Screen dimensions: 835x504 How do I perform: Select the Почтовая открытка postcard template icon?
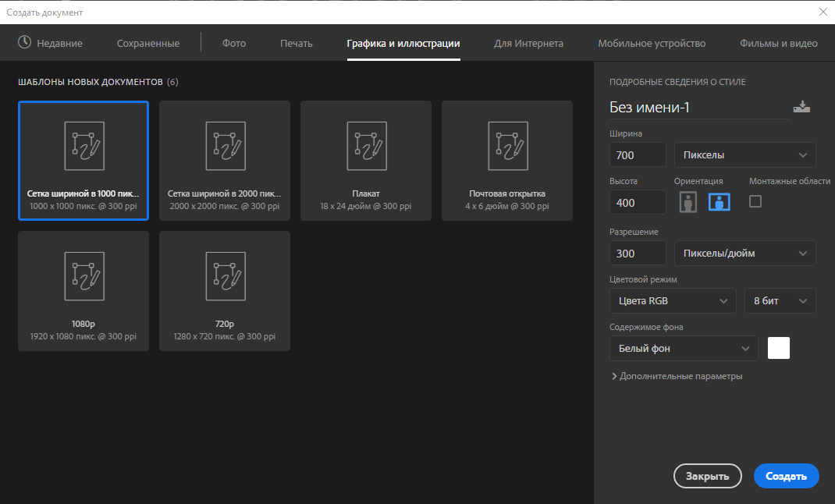click(x=507, y=146)
